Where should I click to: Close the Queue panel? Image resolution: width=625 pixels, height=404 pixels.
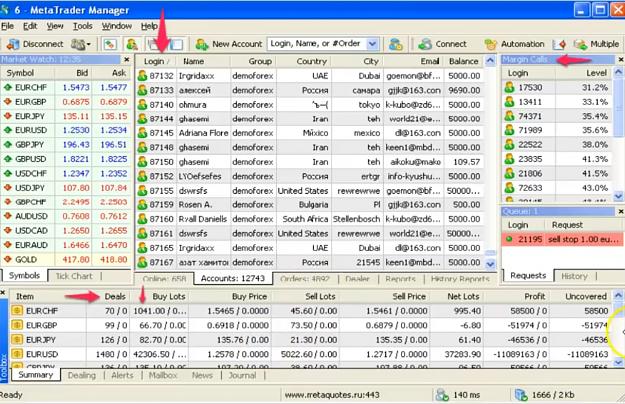[621, 212]
